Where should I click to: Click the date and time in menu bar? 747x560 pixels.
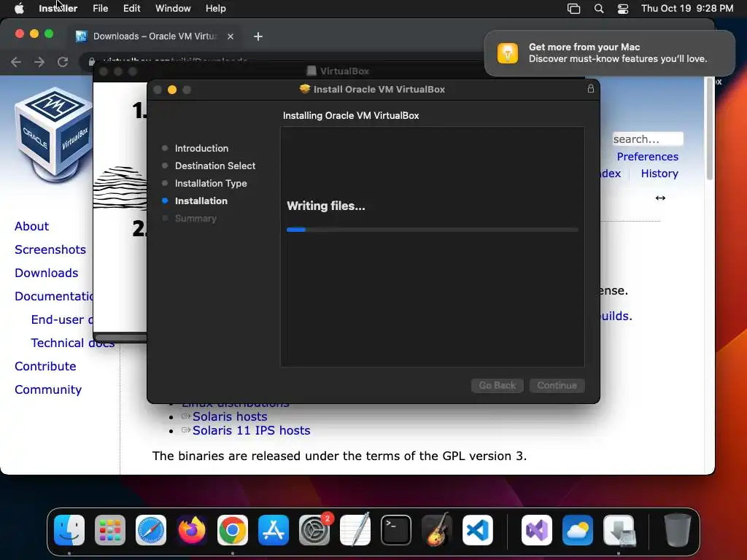tap(687, 9)
